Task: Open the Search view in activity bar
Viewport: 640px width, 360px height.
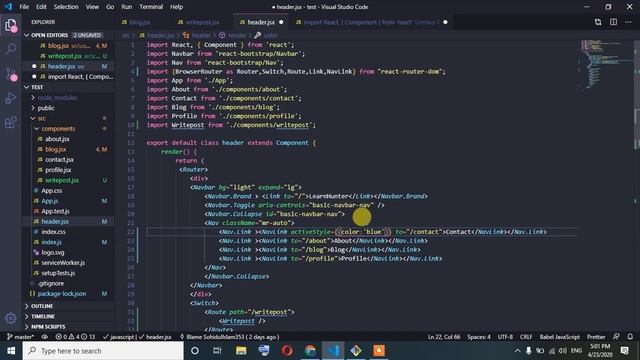Action: point(11,49)
